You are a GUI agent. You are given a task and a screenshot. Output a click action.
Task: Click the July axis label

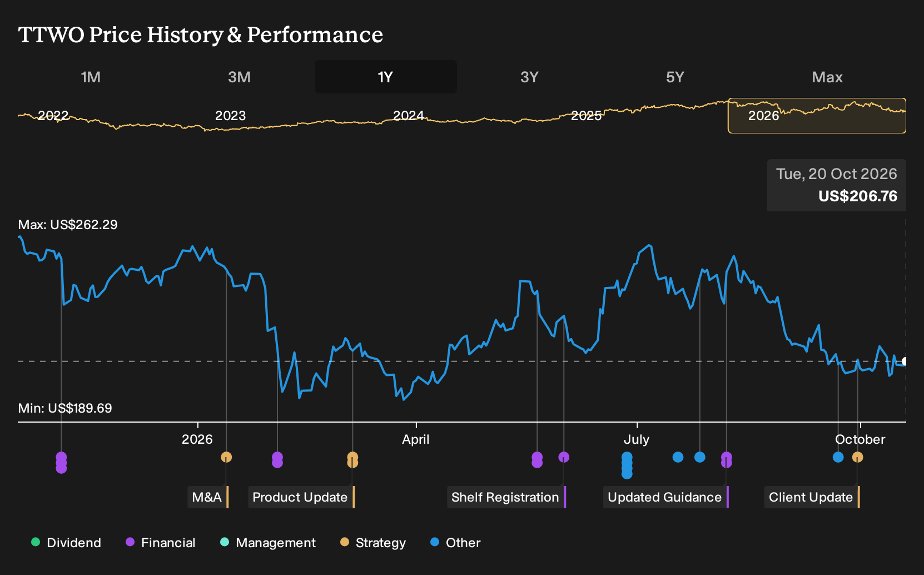(637, 439)
